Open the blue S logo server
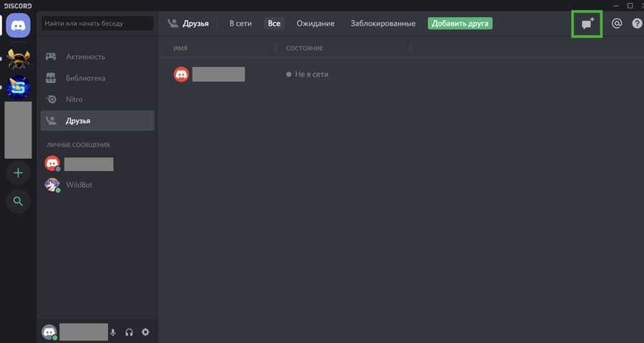644x343 pixels. coord(18,87)
